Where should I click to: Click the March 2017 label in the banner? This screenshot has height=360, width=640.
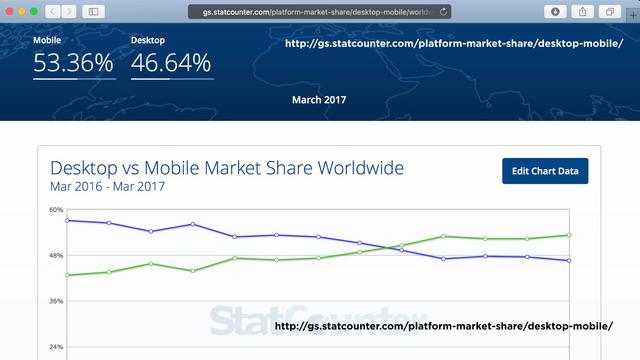point(319,100)
